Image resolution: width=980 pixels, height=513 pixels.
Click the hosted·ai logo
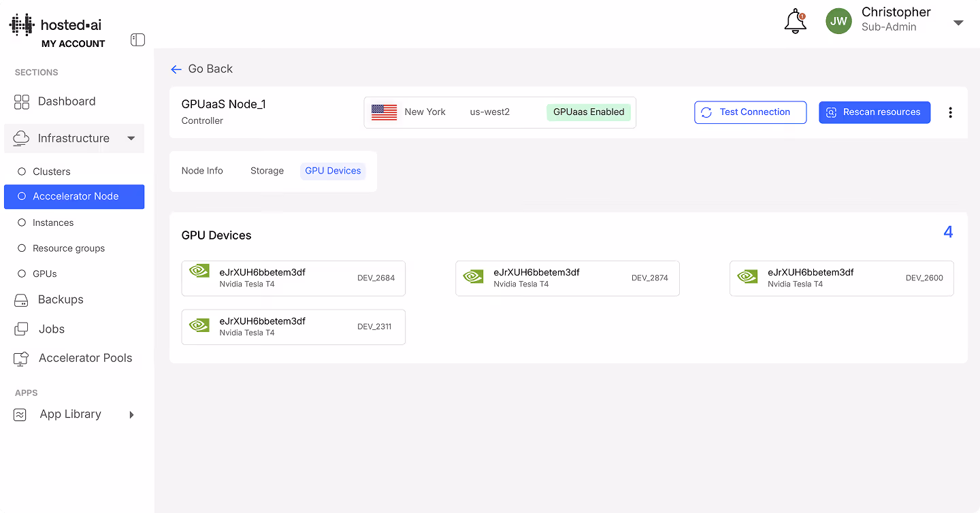(x=56, y=25)
